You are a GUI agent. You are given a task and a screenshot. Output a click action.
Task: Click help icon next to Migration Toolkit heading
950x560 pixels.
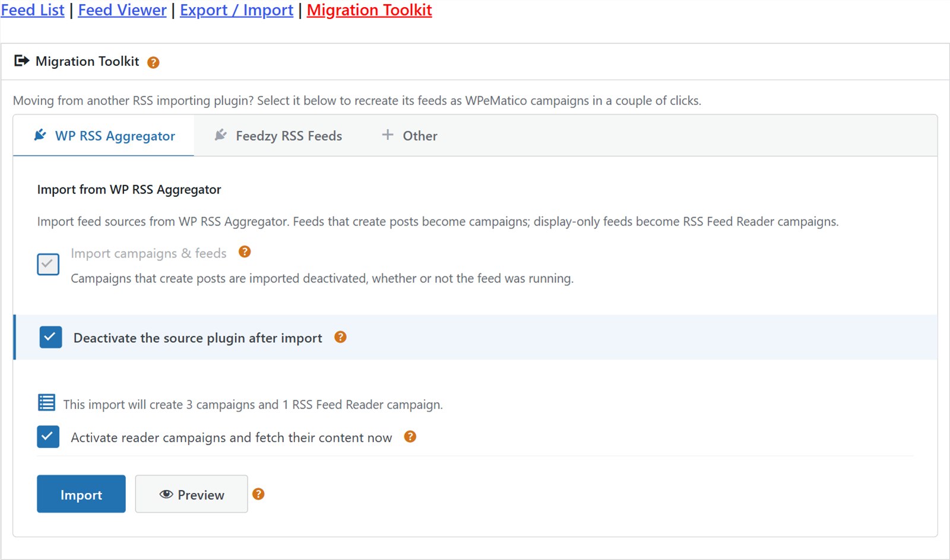153,62
